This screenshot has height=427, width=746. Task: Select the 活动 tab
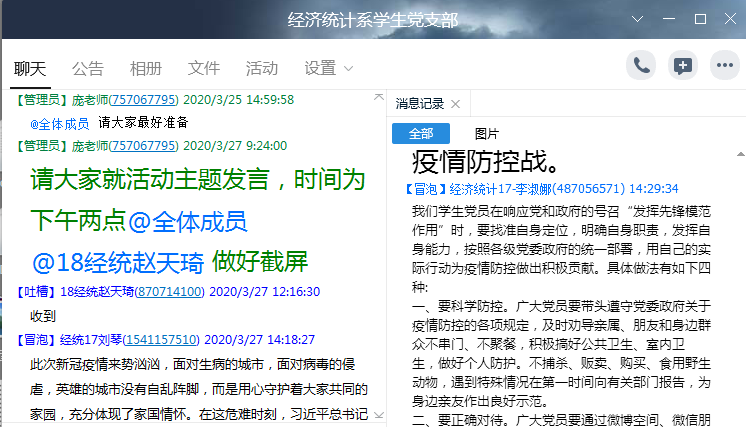point(262,68)
